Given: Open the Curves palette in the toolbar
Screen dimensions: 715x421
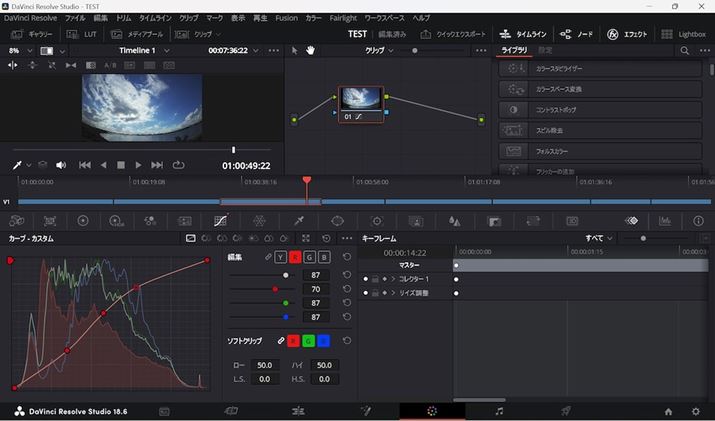Looking at the screenshot, I should (221, 221).
